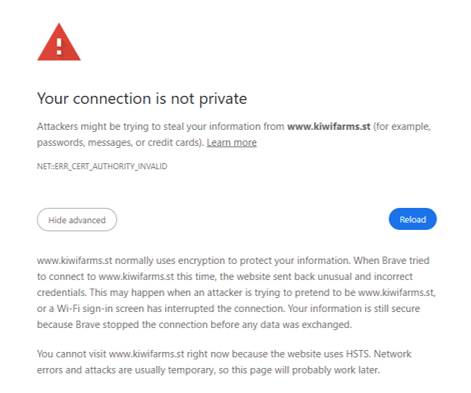Click 'unusual and incorrect' at line end
Viewport: 471px width, 393px height.
tap(365, 276)
